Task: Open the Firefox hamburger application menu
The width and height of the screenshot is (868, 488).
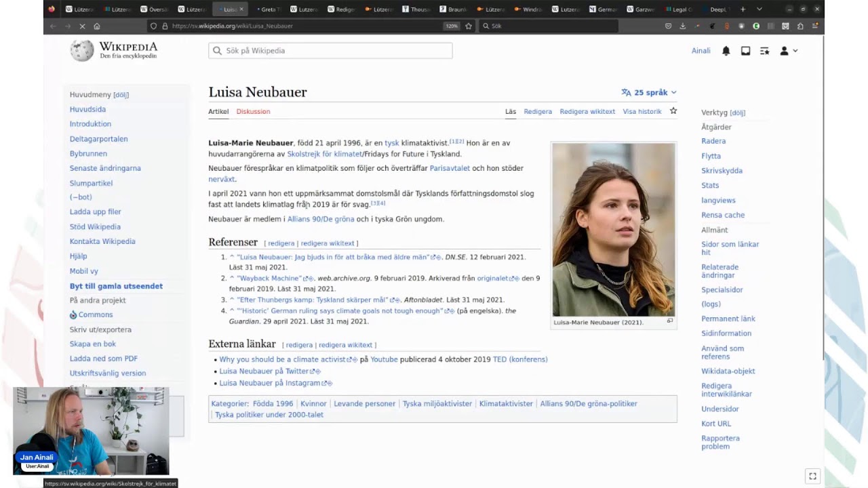Action: (815, 26)
